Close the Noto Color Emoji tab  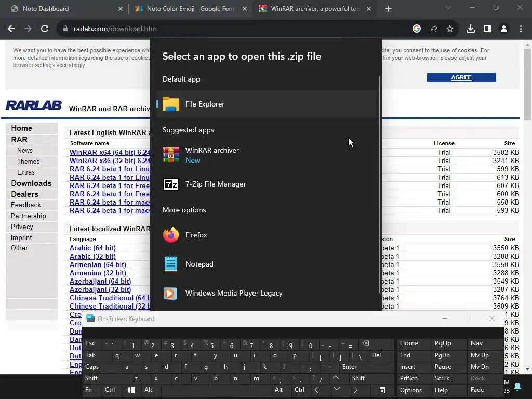pyautogui.click(x=245, y=9)
